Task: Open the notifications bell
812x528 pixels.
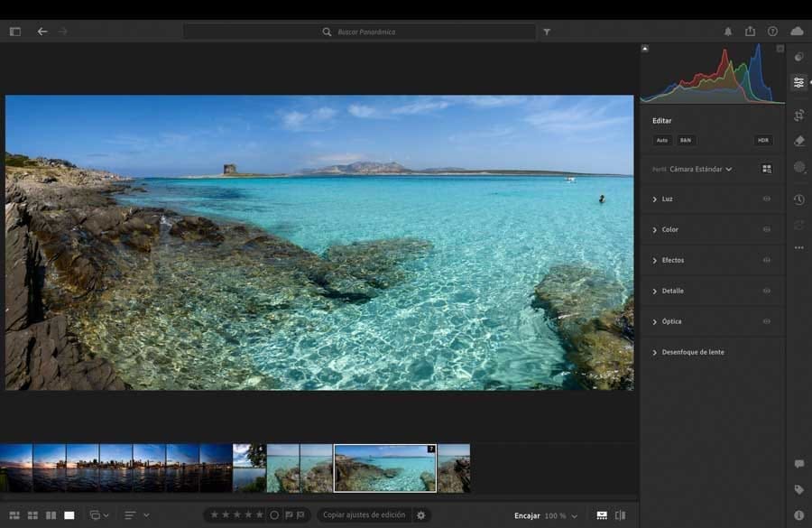Action: [728, 32]
